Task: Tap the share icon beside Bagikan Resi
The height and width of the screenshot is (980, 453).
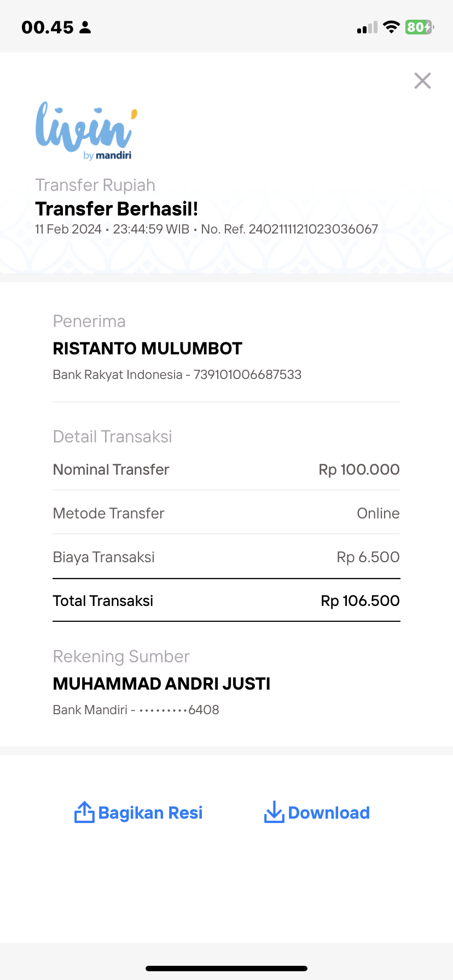Action: [x=84, y=812]
